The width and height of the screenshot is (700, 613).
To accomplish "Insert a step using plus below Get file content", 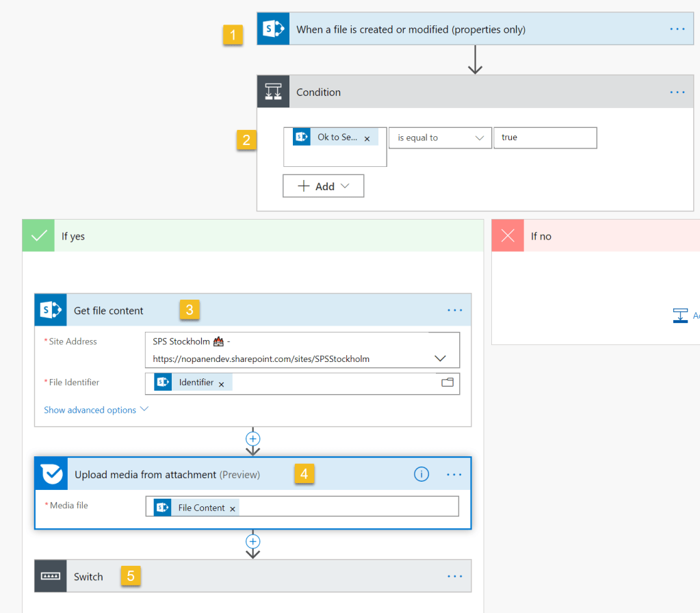I will pos(253,439).
